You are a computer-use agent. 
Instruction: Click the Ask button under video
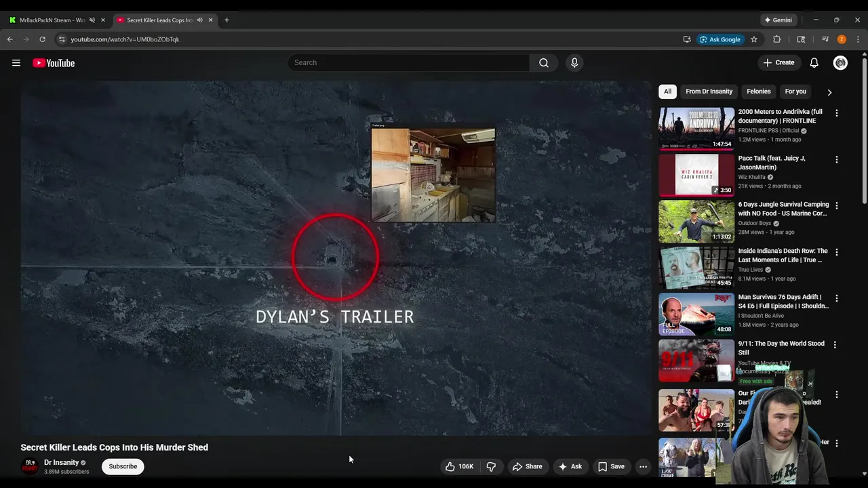pos(570,466)
